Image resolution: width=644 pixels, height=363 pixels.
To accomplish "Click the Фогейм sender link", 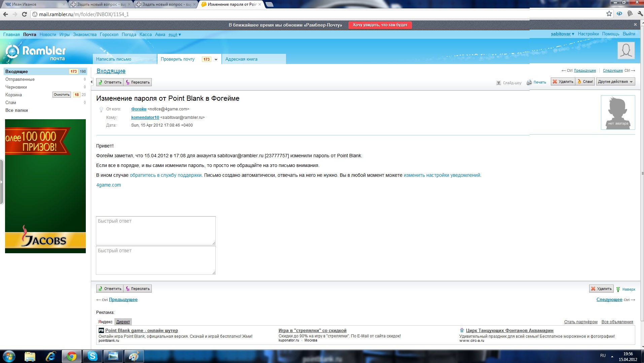I will pyautogui.click(x=139, y=109).
